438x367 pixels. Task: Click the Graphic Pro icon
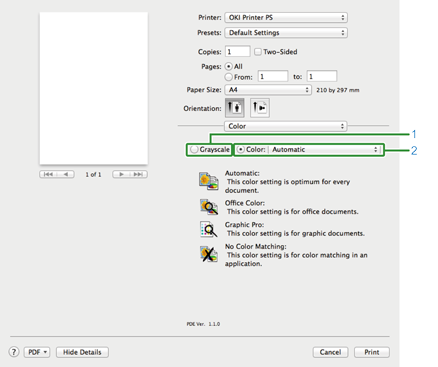pyautogui.click(x=209, y=229)
